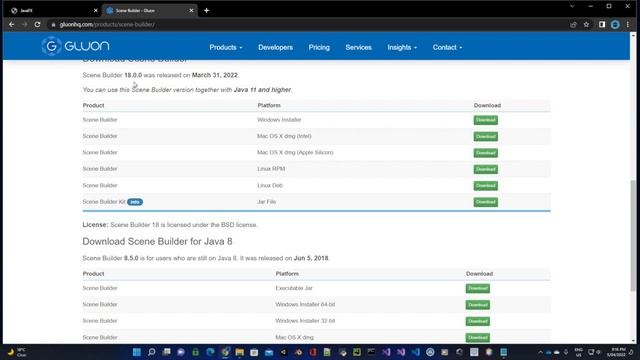This screenshot has width=640, height=360.
Task: Open the browser profile avatar
Action: [x=615, y=24]
